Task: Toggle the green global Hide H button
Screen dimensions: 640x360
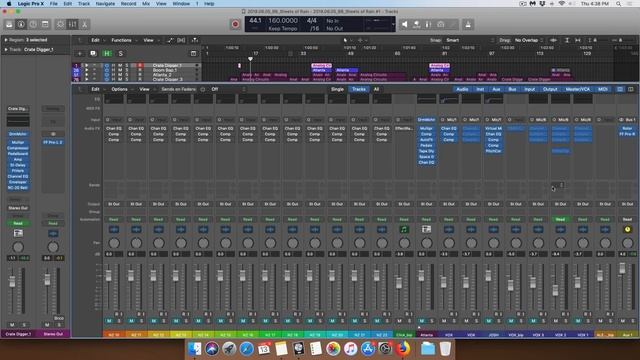Action: [107, 53]
